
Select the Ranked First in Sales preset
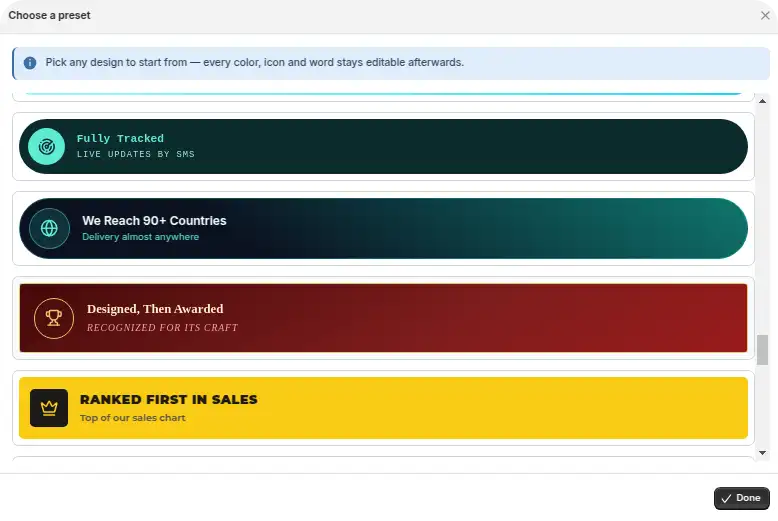pos(383,408)
